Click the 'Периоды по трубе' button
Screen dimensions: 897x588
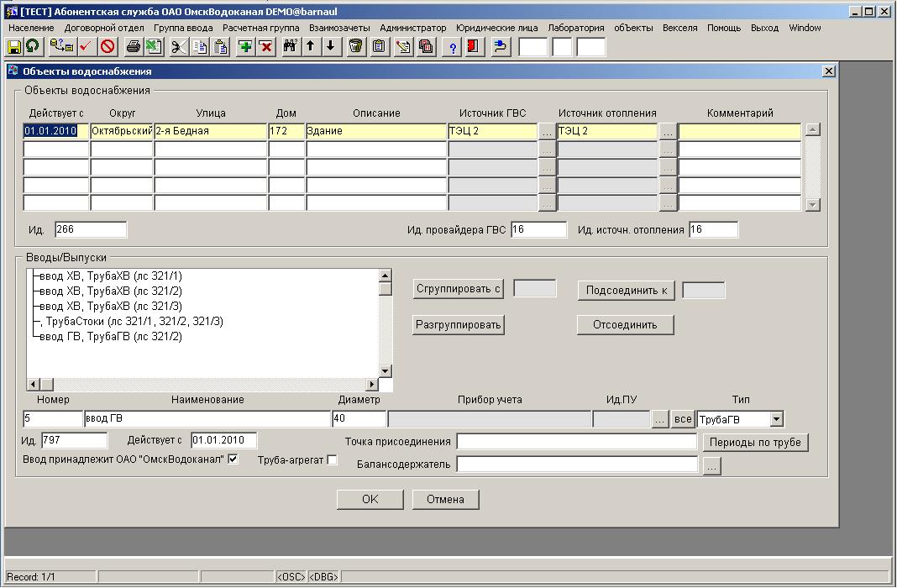(x=755, y=443)
